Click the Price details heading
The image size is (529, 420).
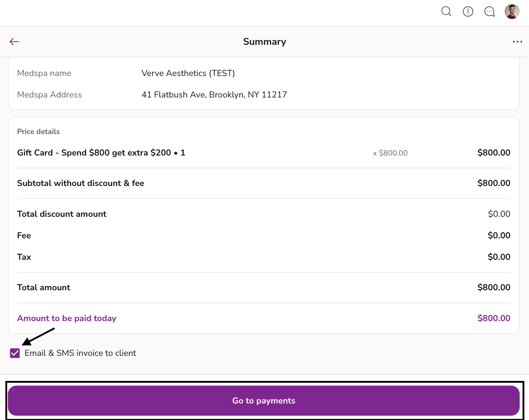pyautogui.click(x=38, y=132)
